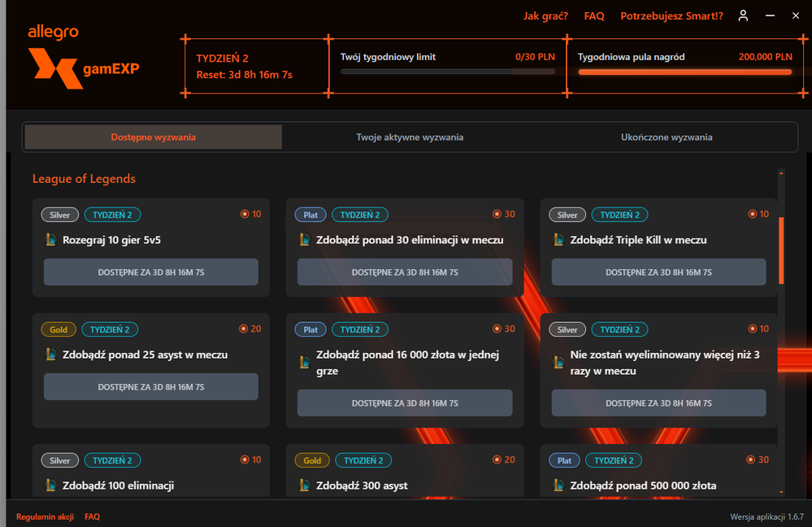Screen dimensions: 812x527
Task: Click the League icon beside Zdobądź 100 eliminacji
Action: 50,486
